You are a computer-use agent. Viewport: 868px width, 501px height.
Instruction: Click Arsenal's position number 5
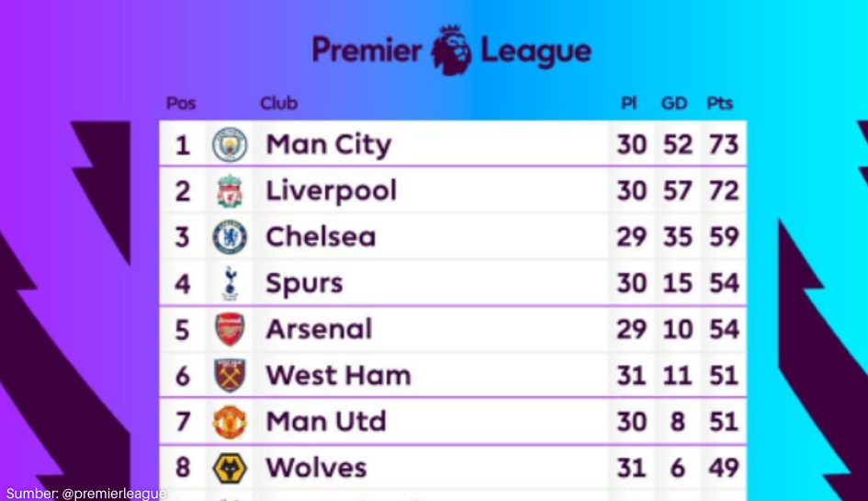(x=183, y=329)
